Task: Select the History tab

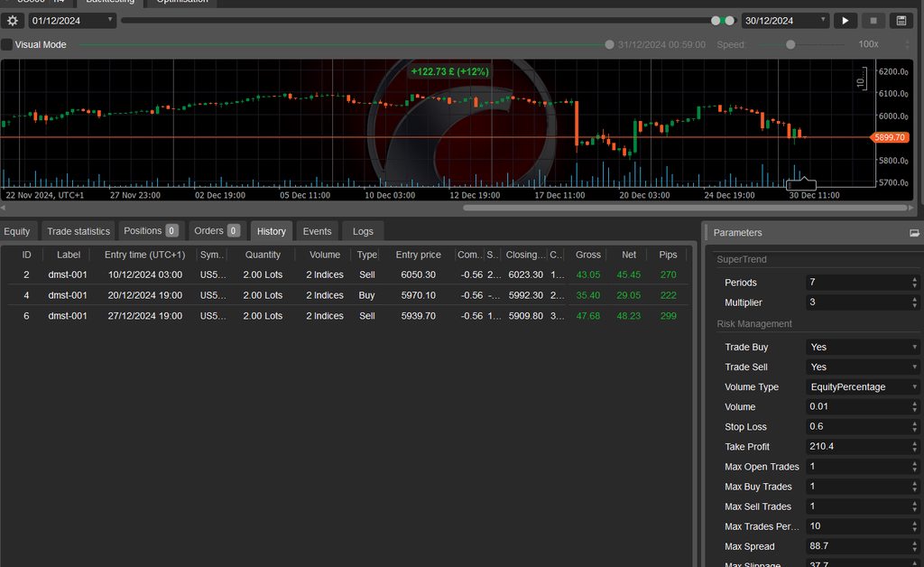Action: click(271, 231)
